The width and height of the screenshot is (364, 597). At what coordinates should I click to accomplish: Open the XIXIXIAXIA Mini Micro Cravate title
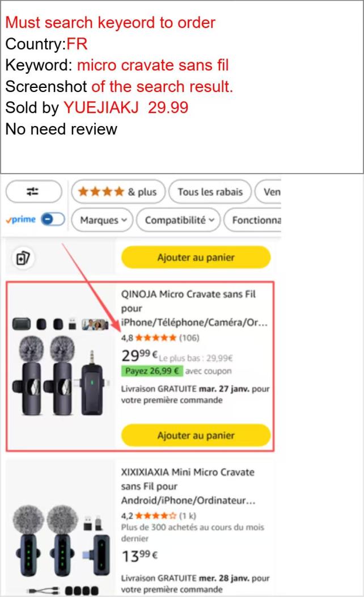(188, 486)
